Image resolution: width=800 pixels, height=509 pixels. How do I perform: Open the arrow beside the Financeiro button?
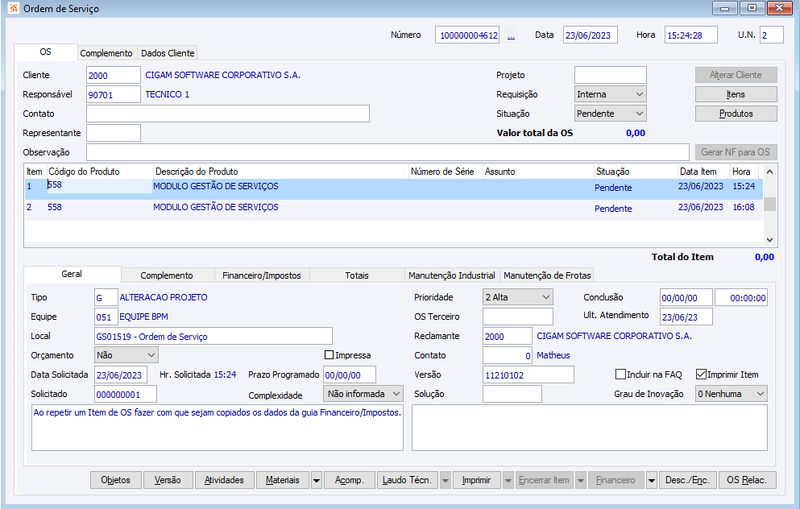pos(652,480)
